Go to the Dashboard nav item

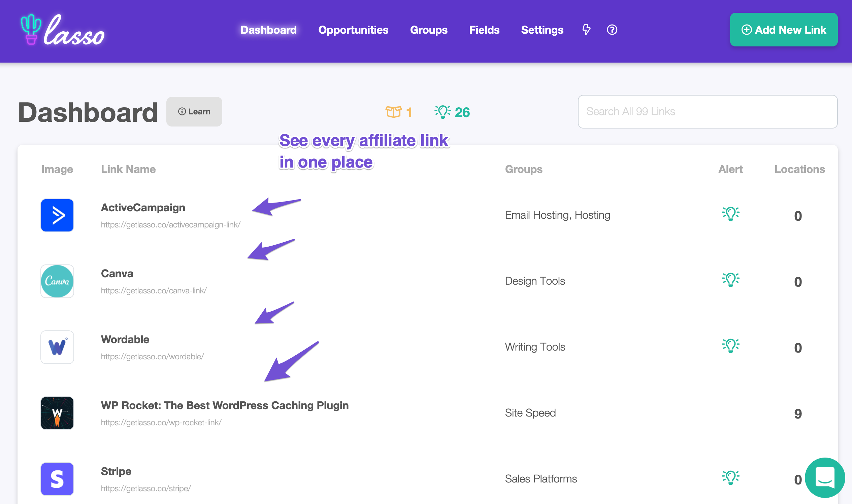click(x=268, y=30)
